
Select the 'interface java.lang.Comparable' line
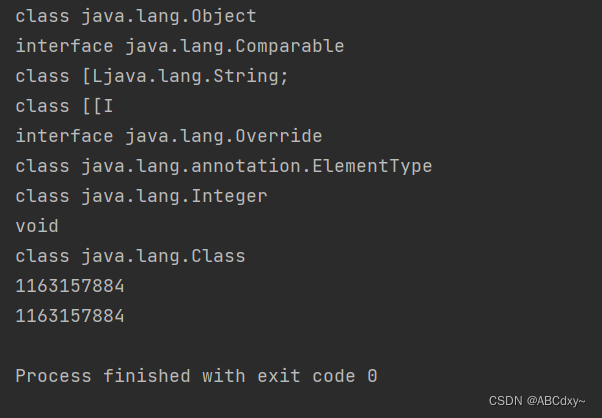(180, 47)
